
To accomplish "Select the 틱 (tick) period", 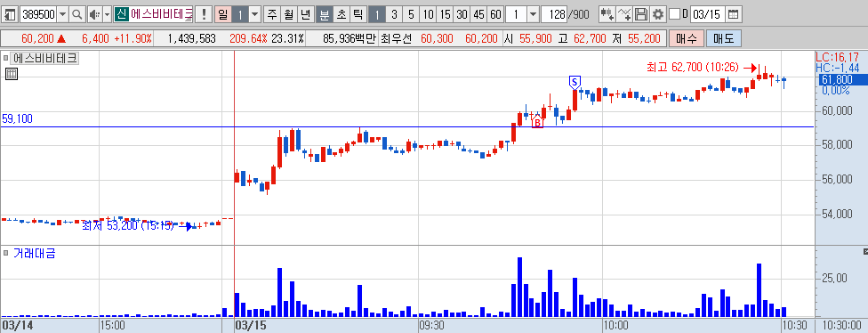I will point(358,14).
